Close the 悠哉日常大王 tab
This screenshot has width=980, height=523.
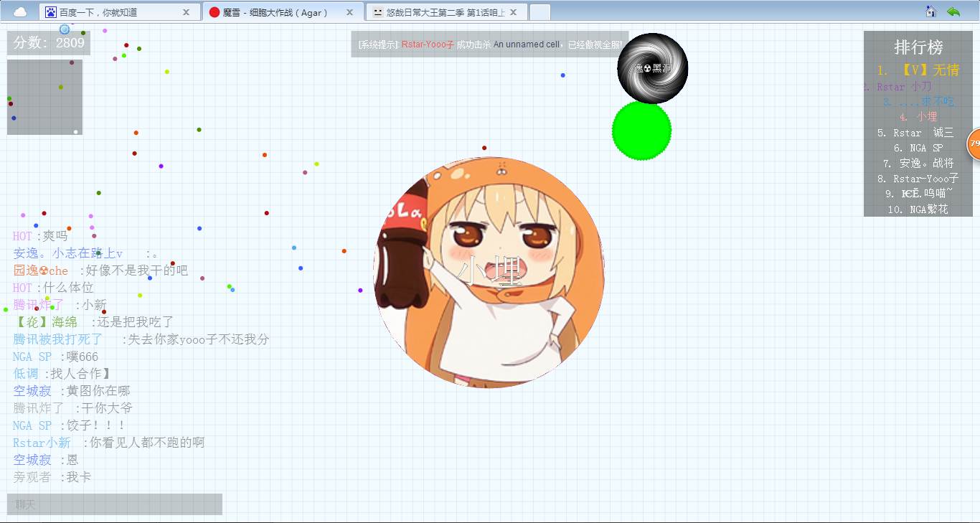point(514,12)
